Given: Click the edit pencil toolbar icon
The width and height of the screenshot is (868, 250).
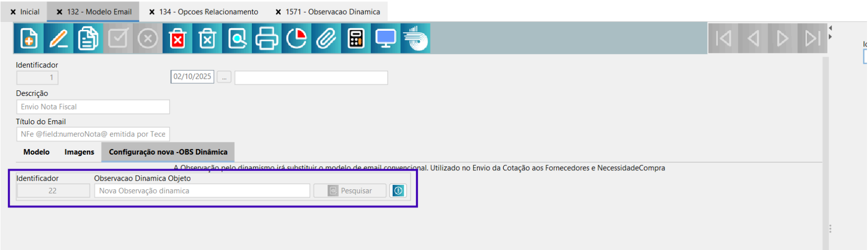Looking at the screenshot, I should click(x=58, y=38).
